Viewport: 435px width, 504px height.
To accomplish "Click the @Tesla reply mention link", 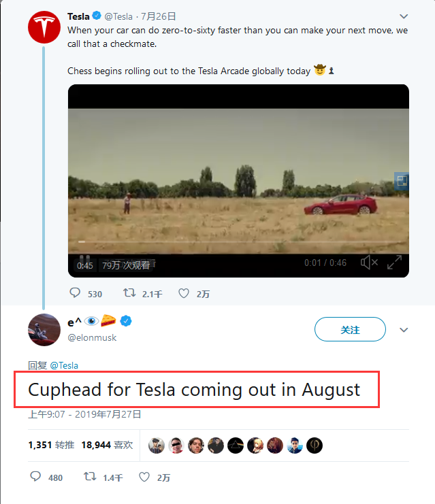I will pyautogui.click(x=64, y=365).
